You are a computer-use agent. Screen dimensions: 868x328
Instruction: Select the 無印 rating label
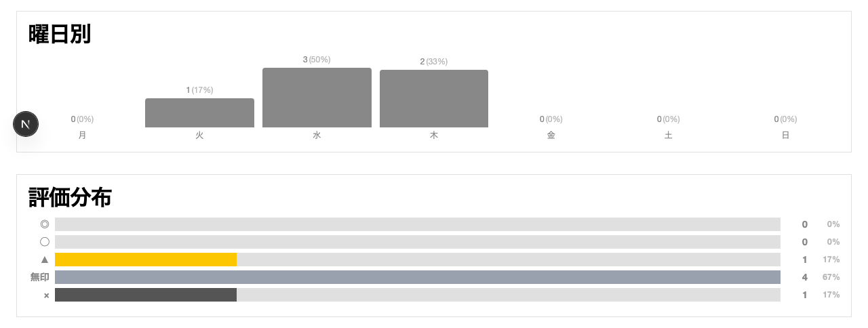(x=40, y=277)
